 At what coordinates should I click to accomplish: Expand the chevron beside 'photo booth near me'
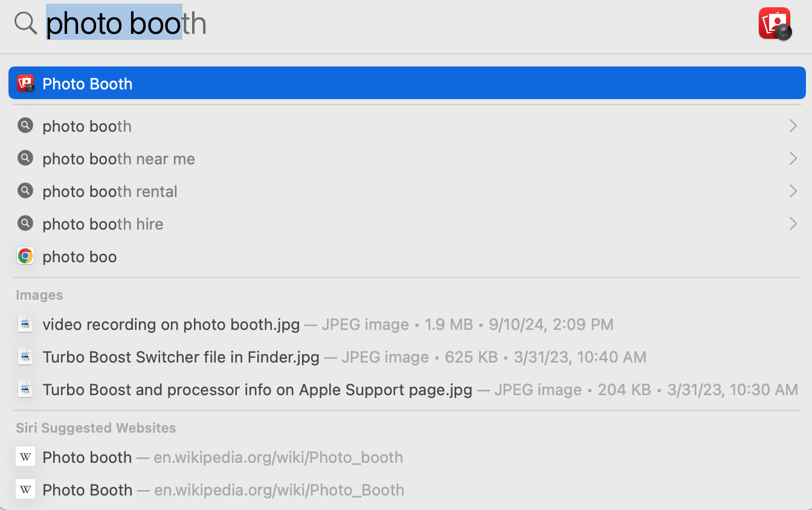(793, 158)
